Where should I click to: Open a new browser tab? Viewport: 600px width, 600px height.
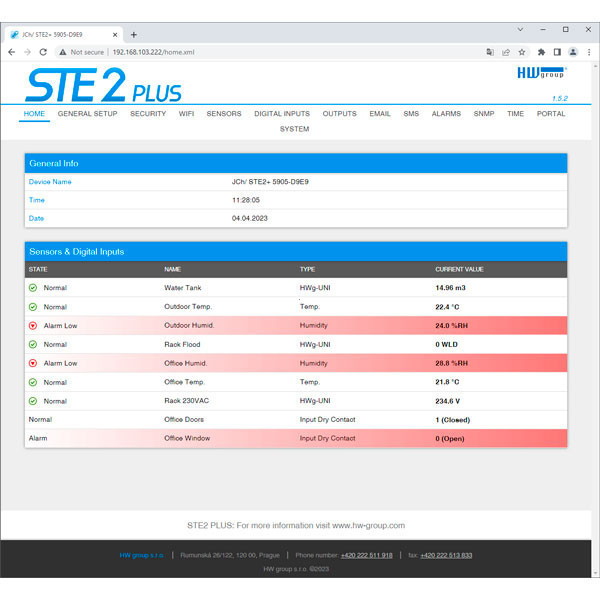pos(134,34)
